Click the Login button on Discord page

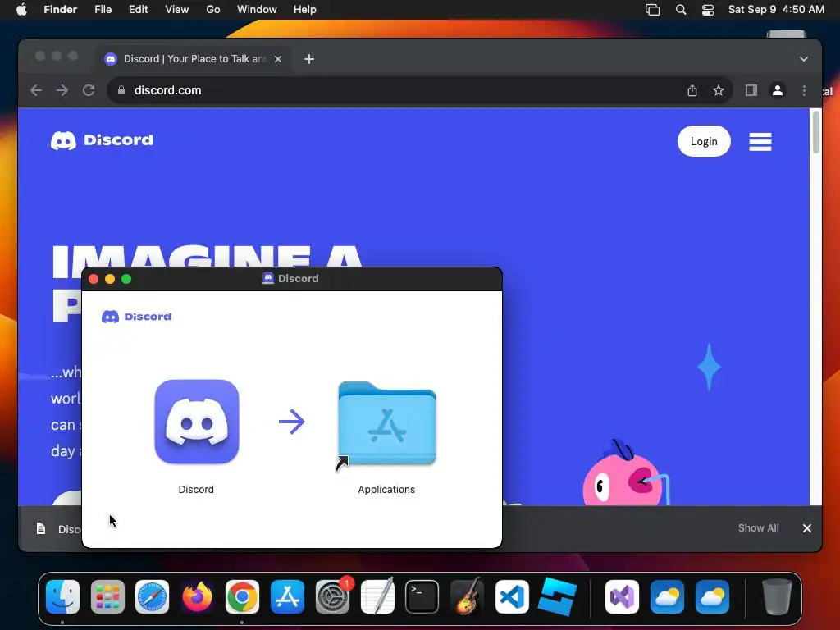[703, 141]
